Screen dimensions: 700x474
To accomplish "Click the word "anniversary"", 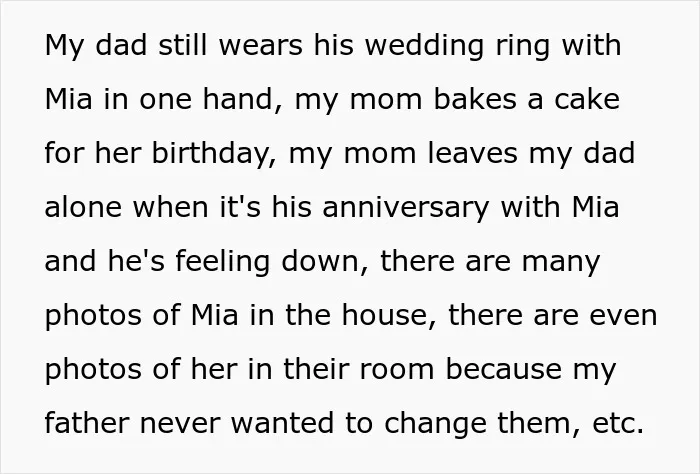I will [x=406, y=208].
